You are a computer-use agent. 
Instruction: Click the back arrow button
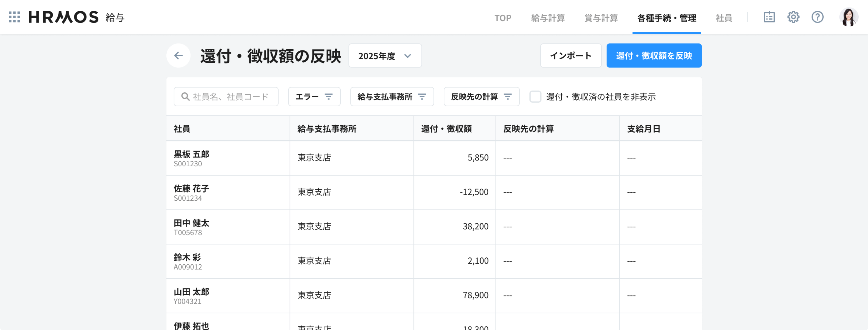coord(178,56)
